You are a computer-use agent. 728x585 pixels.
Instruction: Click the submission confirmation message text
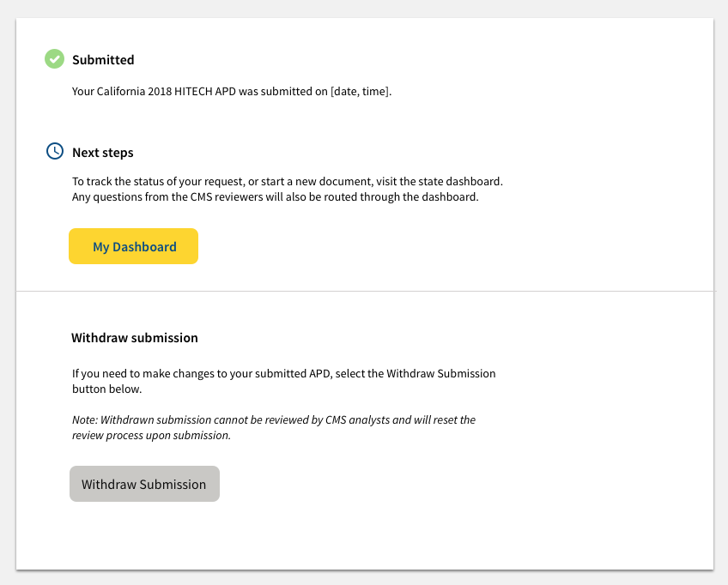coord(232,91)
